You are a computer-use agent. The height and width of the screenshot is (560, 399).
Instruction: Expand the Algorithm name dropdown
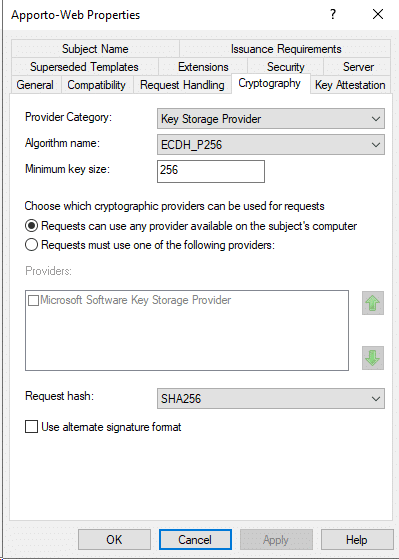[x=271, y=145]
